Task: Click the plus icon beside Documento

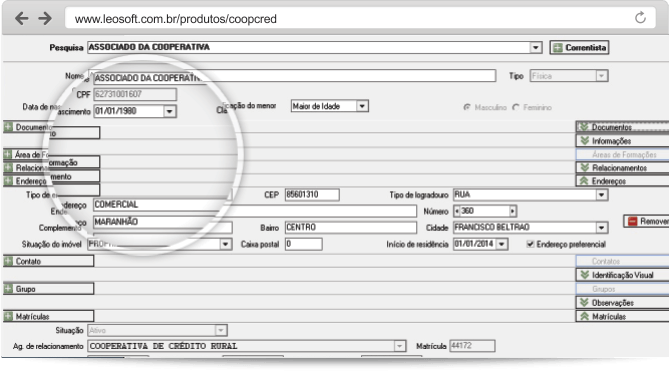Action: (x=8, y=127)
